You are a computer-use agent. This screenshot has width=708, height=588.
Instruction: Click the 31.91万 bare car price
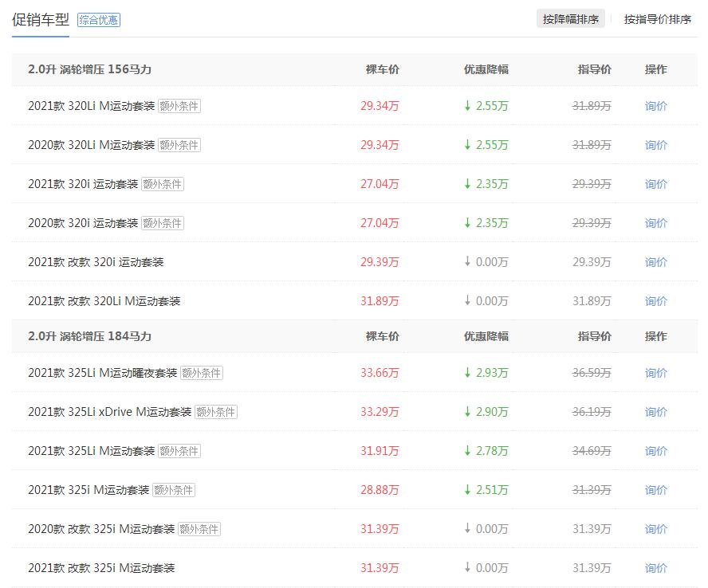coord(380,451)
